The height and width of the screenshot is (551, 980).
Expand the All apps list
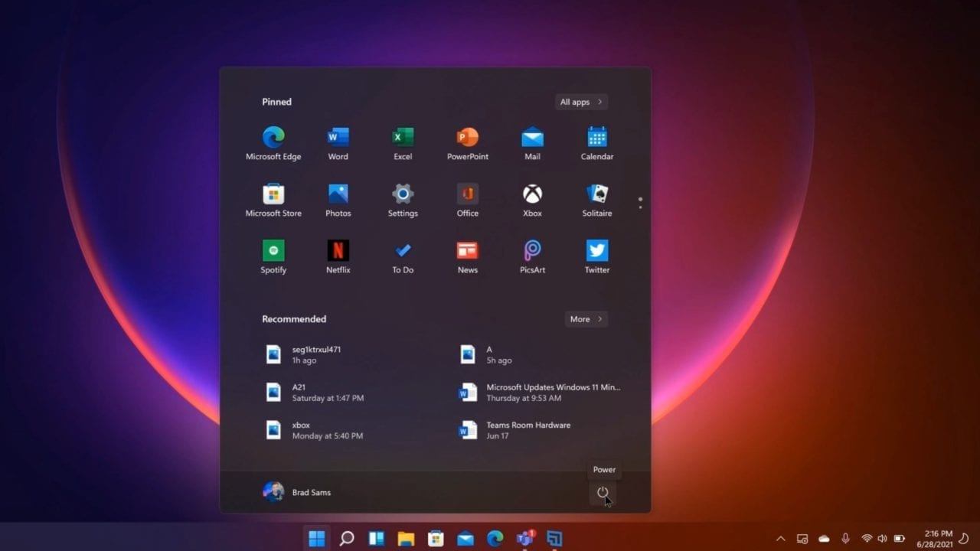point(581,102)
